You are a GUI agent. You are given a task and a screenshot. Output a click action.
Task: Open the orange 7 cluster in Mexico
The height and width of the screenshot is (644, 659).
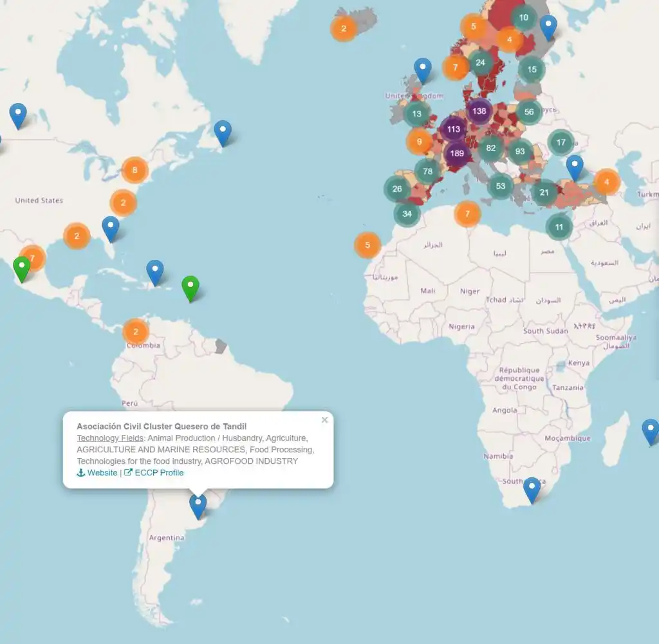tap(33, 259)
